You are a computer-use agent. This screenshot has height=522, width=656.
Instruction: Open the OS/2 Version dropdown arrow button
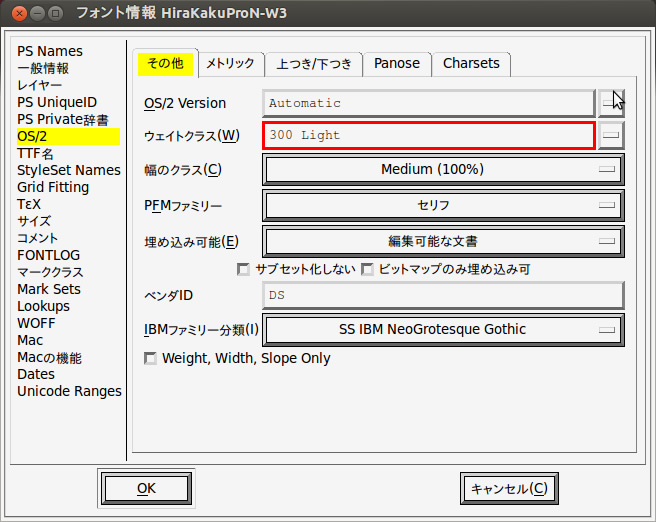coord(611,103)
